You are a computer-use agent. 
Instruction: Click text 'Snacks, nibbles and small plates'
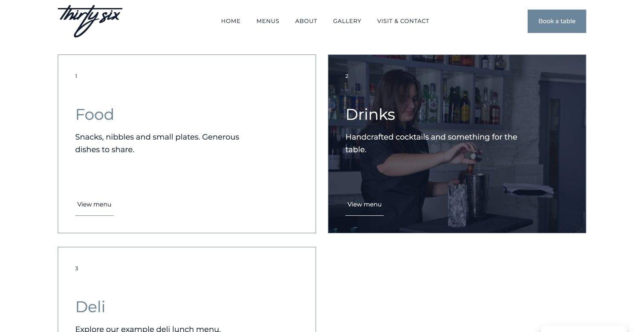137,137
